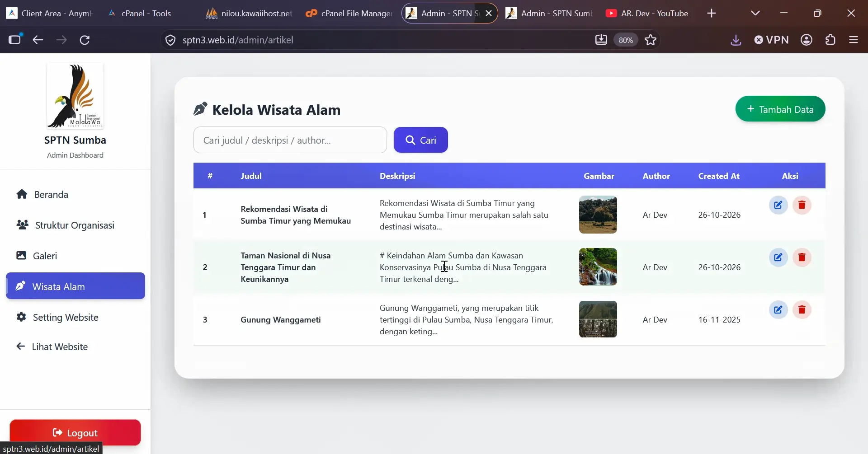
Task: Click Lihat Website link in sidebar
Action: click(x=75, y=346)
